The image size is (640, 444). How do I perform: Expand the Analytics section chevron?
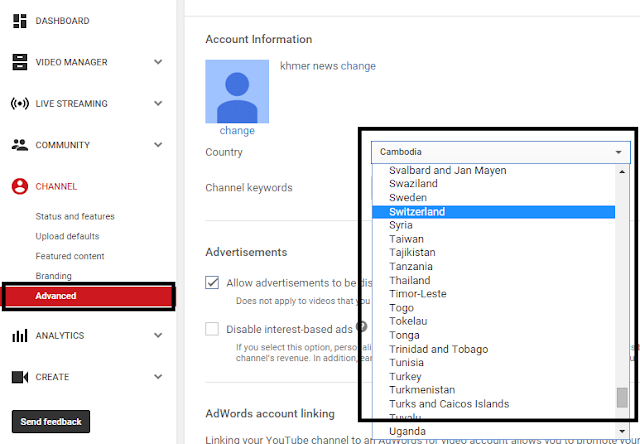pyautogui.click(x=158, y=335)
